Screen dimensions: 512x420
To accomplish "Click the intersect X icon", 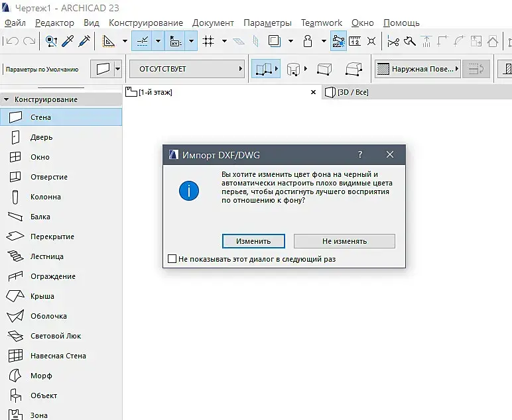I will point(371,41).
